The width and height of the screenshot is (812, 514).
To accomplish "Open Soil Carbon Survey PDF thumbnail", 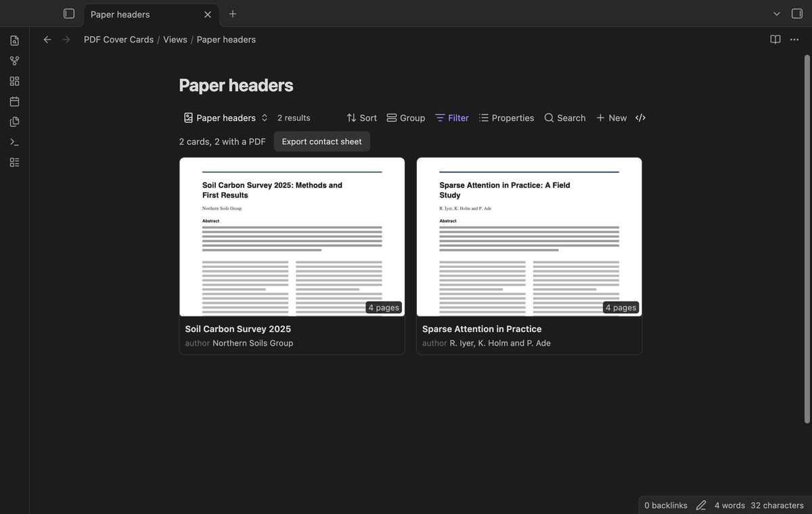I will coord(292,237).
